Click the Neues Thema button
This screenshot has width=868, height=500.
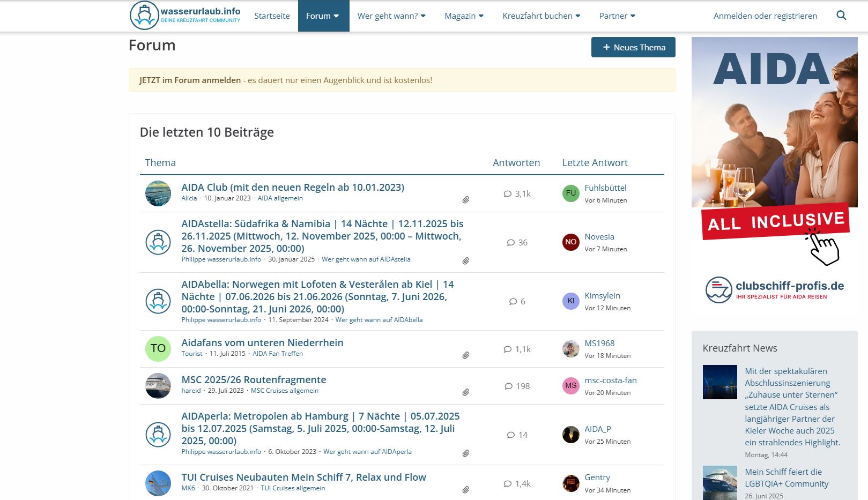[633, 47]
